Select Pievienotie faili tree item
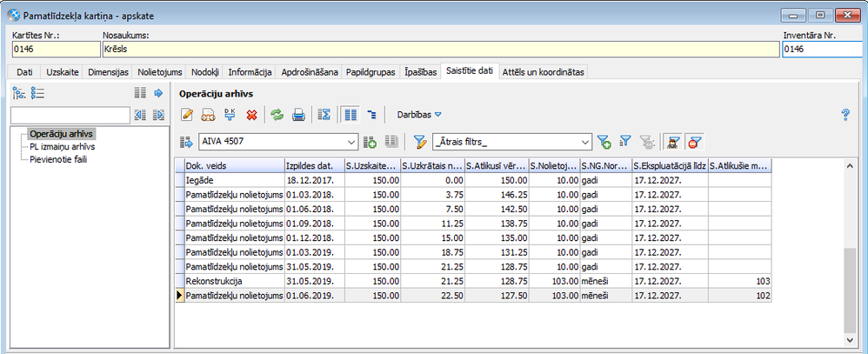The width and height of the screenshot is (868, 354). (58, 159)
